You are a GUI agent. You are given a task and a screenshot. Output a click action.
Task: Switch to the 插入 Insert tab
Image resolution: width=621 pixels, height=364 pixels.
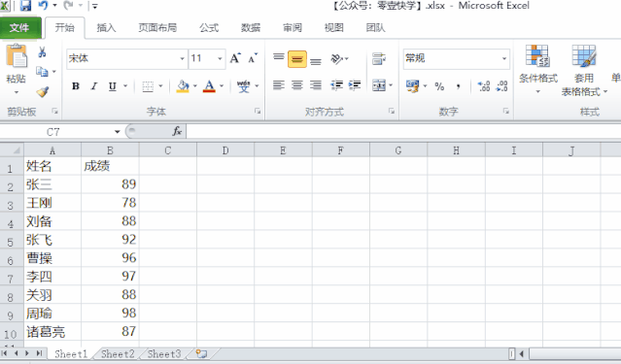(106, 28)
